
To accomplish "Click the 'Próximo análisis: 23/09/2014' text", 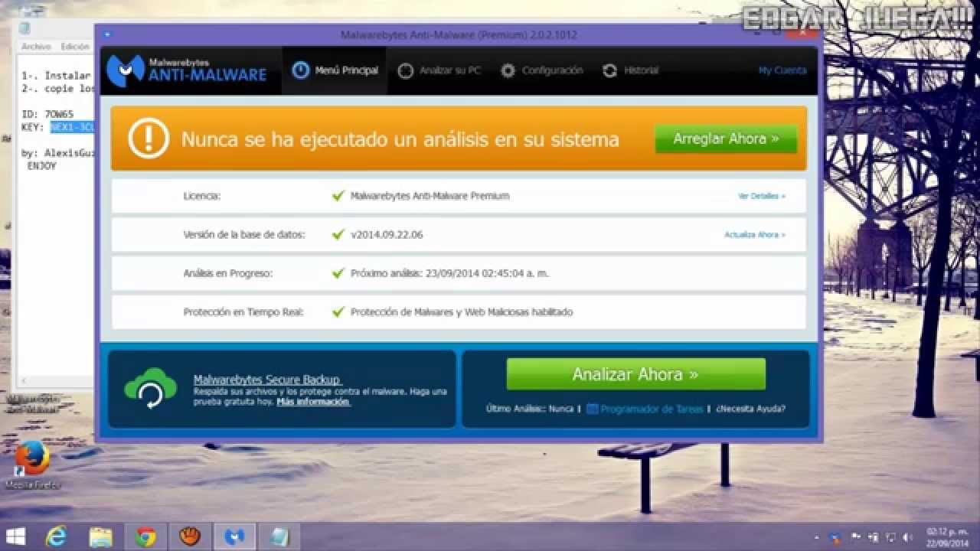I will (449, 273).
